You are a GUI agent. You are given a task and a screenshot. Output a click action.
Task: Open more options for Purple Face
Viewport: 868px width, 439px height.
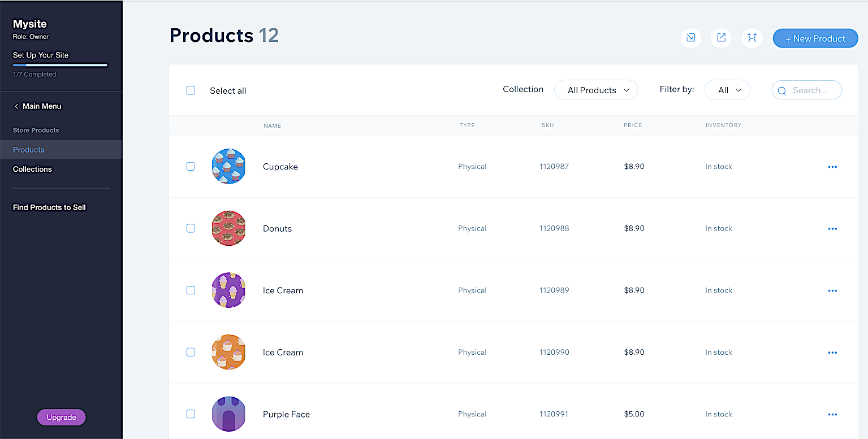(x=832, y=415)
